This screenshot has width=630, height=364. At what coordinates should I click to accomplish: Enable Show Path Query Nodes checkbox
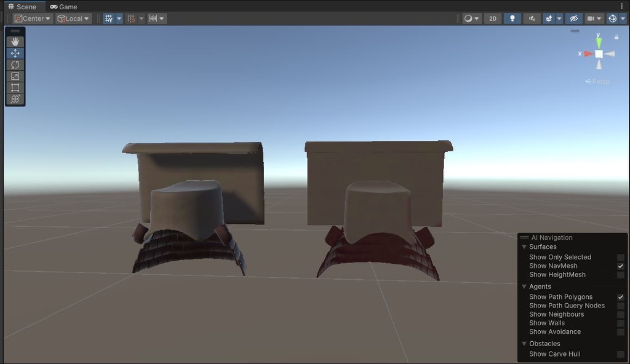pyautogui.click(x=621, y=306)
